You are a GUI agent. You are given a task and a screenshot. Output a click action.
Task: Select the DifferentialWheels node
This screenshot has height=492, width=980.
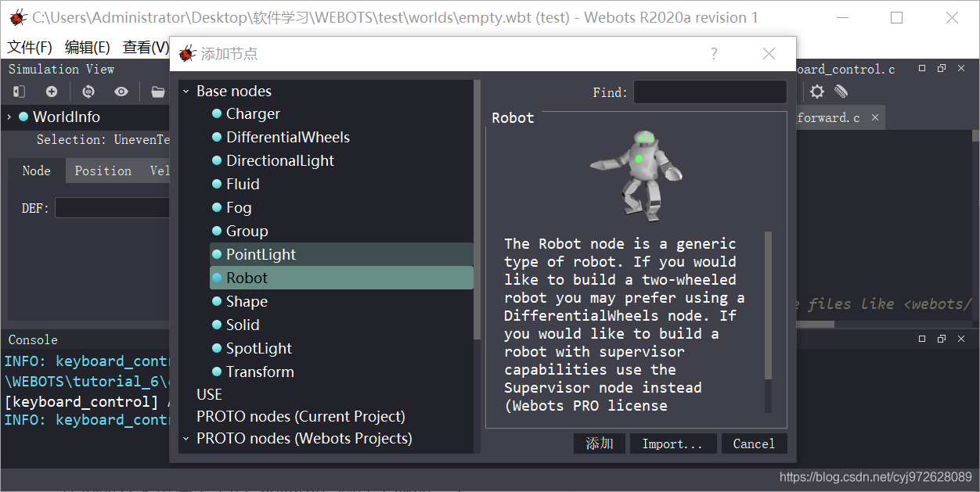pos(288,138)
